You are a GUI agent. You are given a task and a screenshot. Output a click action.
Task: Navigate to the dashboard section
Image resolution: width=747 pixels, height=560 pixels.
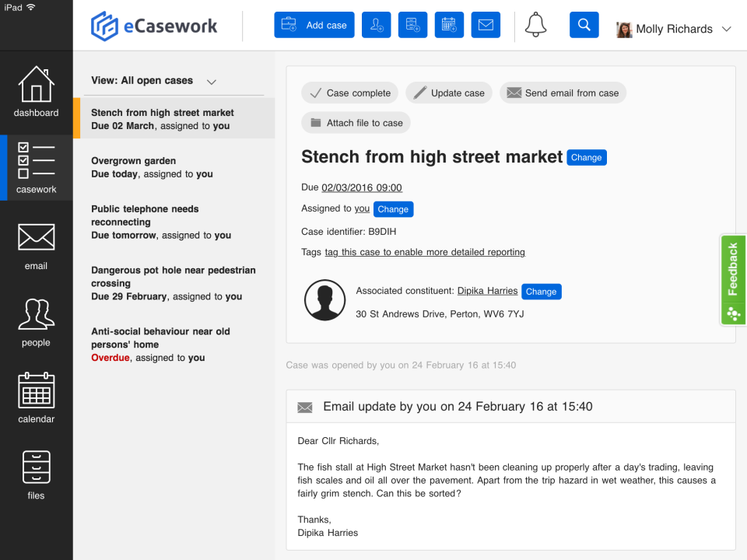point(36,92)
